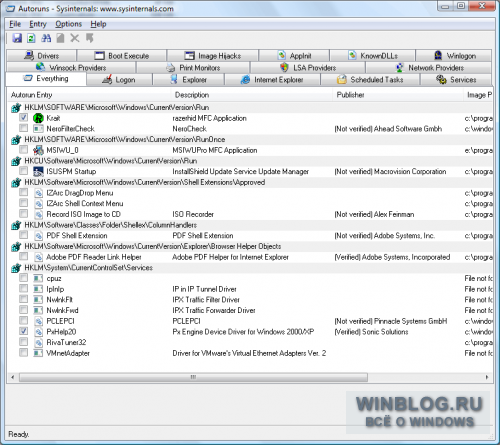Click registry icon beside HKLM RunOnce key
500x445 pixels.
tap(16, 140)
